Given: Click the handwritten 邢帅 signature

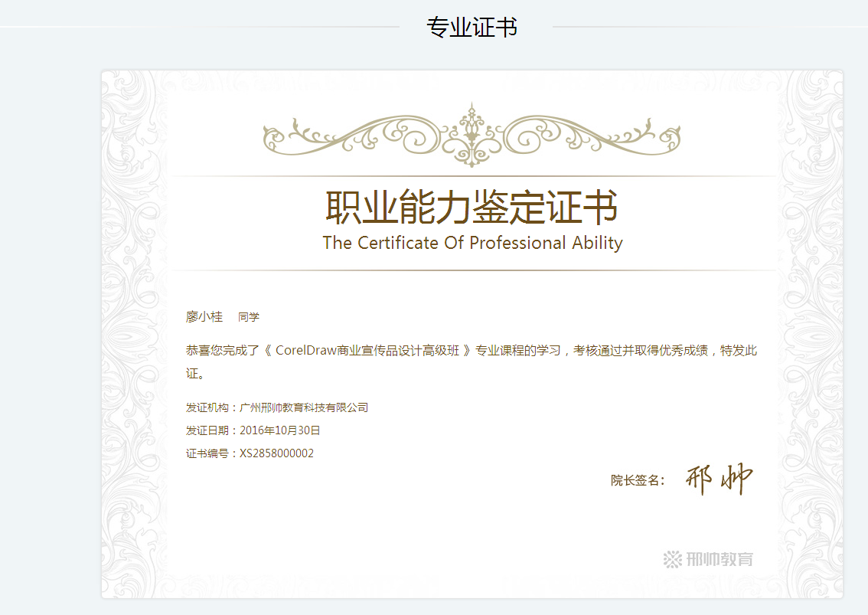Looking at the screenshot, I should click(719, 479).
